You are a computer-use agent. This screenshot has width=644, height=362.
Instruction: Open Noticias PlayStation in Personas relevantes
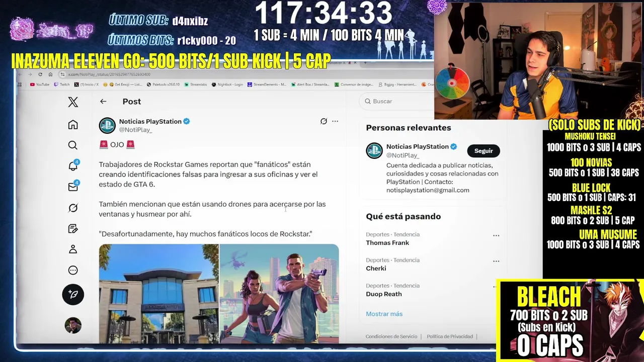(417, 146)
